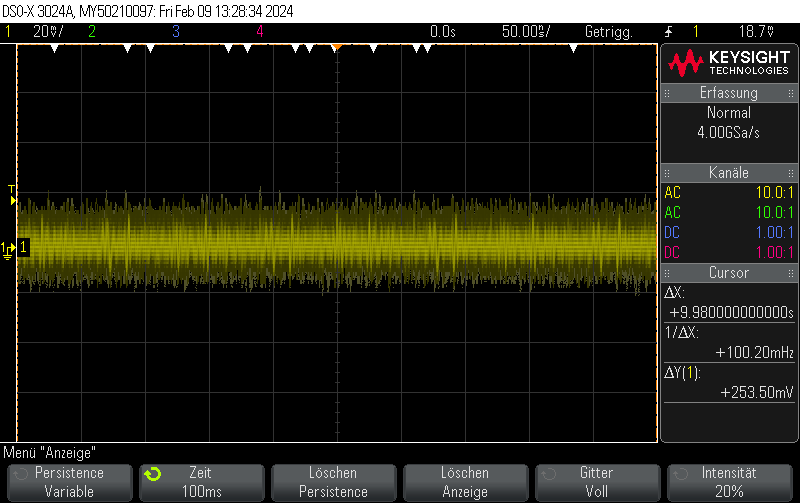Click the 4.00GSa/s sample rate text
Viewport: 800px width, 503px height.
tap(729, 133)
